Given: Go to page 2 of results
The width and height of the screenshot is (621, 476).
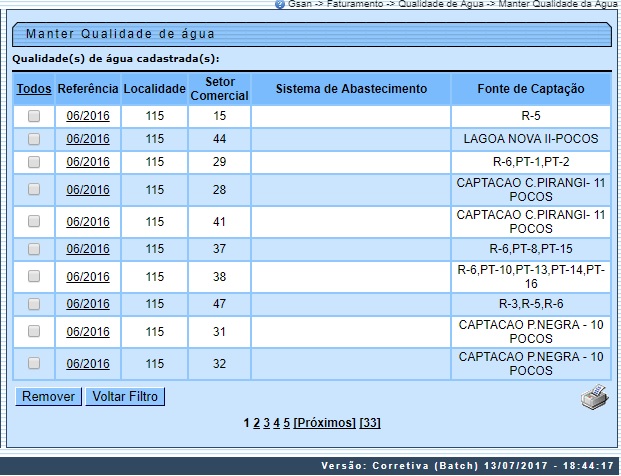Looking at the screenshot, I should tap(256, 423).
